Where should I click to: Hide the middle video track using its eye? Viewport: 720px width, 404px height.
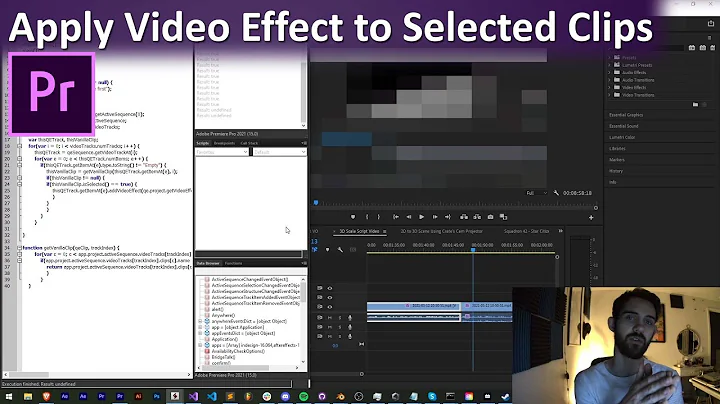coord(330,297)
